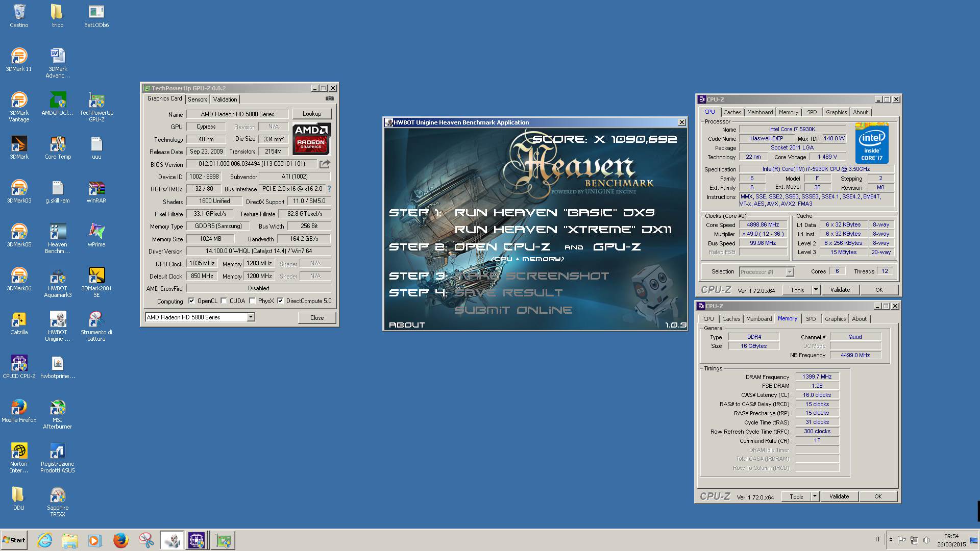Open WinRAR desktop shortcut
980x551 pixels.
(96, 191)
